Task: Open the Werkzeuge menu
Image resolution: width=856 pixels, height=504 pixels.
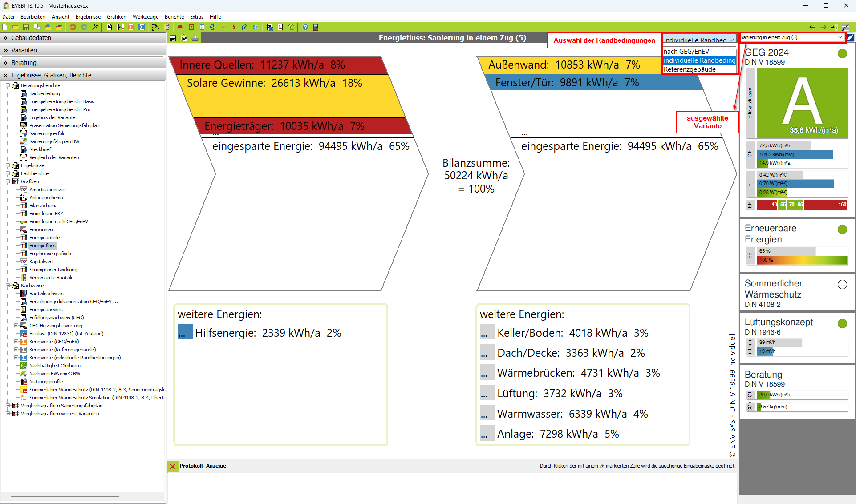Action: point(145,17)
